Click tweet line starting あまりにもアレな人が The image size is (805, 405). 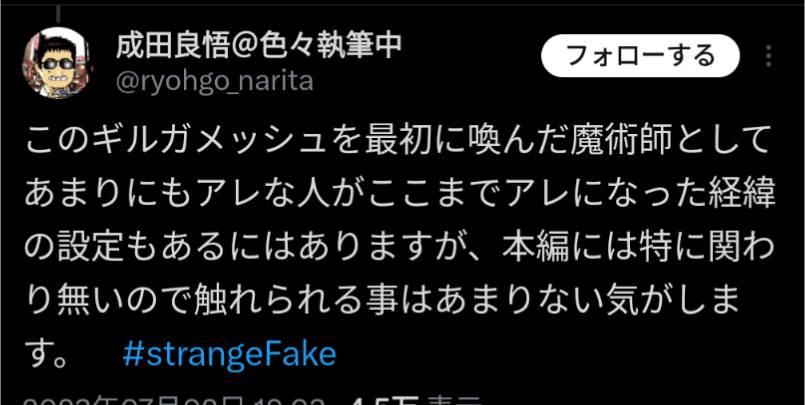[x=400, y=194]
